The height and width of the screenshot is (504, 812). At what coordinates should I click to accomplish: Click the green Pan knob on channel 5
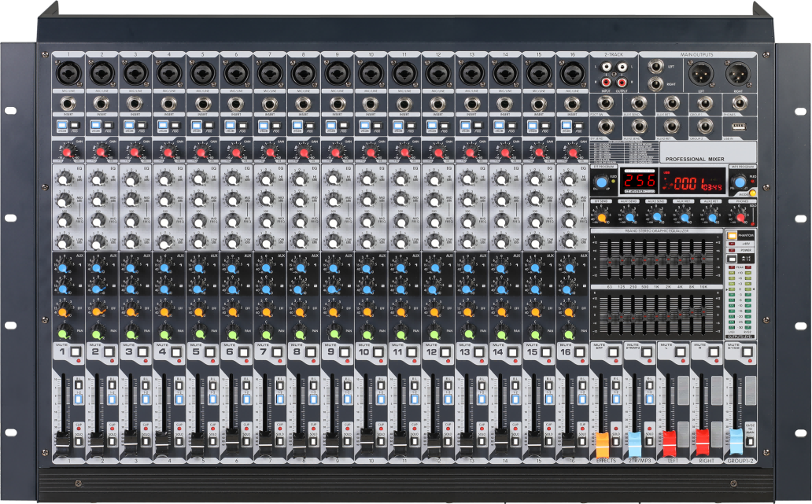(197, 333)
